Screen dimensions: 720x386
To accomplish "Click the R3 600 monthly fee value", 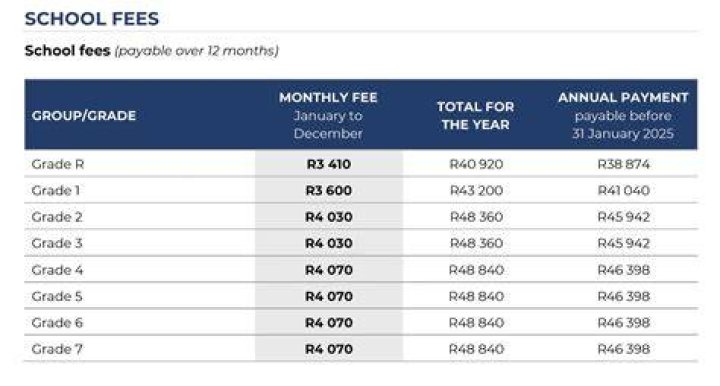I will click(x=329, y=190).
